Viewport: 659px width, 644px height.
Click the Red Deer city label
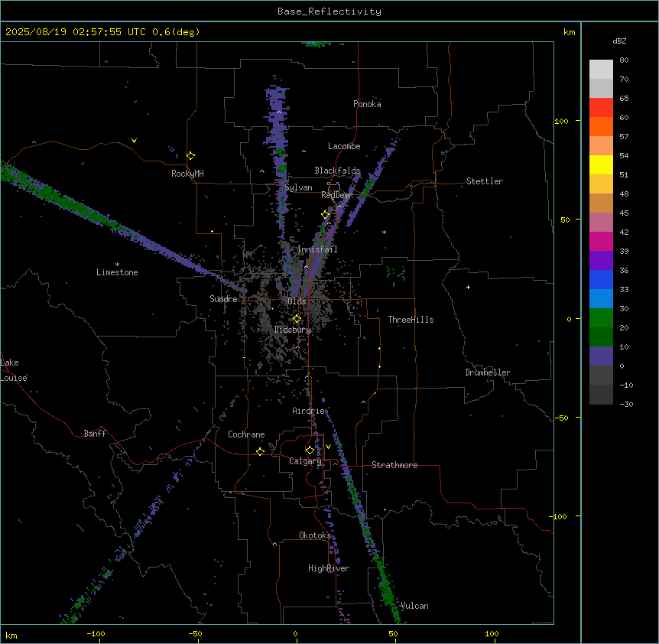click(336, 195)
